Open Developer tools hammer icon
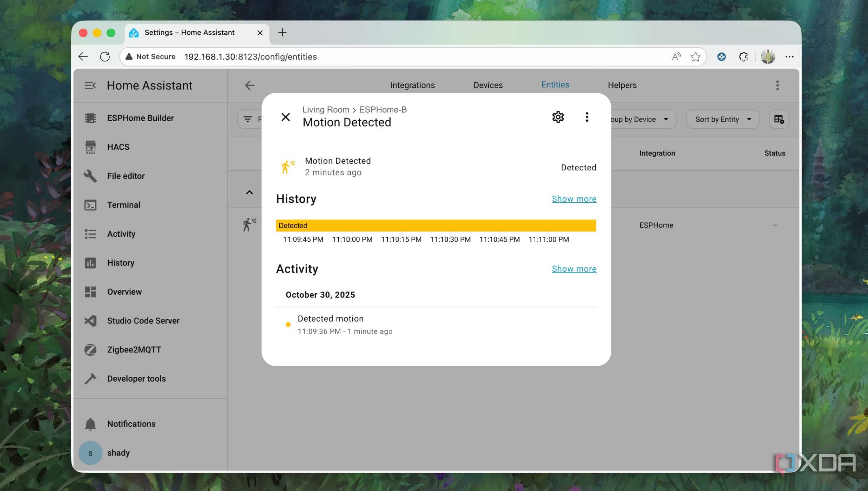Screen dimensions: 868x491 90,378
